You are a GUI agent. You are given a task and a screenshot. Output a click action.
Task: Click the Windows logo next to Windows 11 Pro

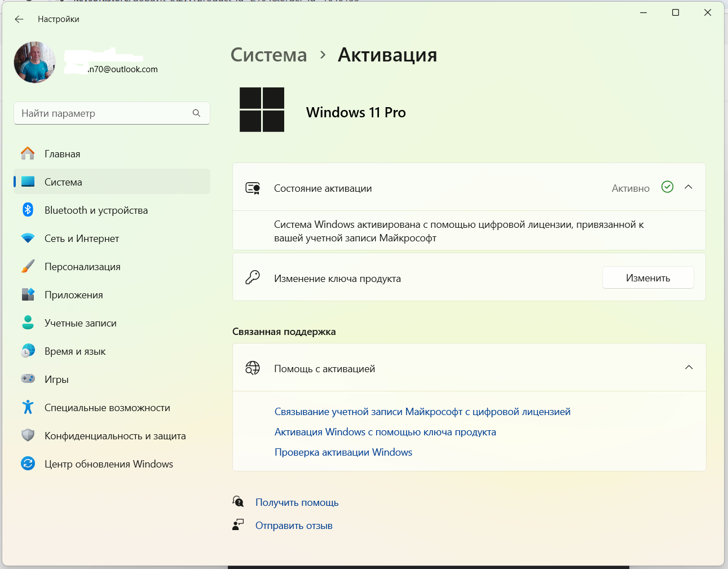pyautogui.click(x=262, y=109)
